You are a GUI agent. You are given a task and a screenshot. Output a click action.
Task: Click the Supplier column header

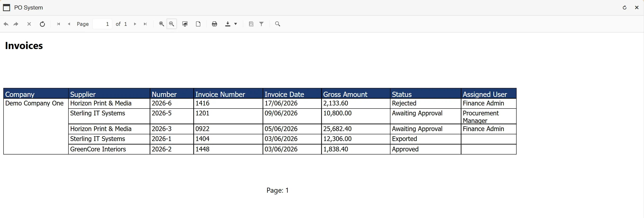[x=109, y=93]
